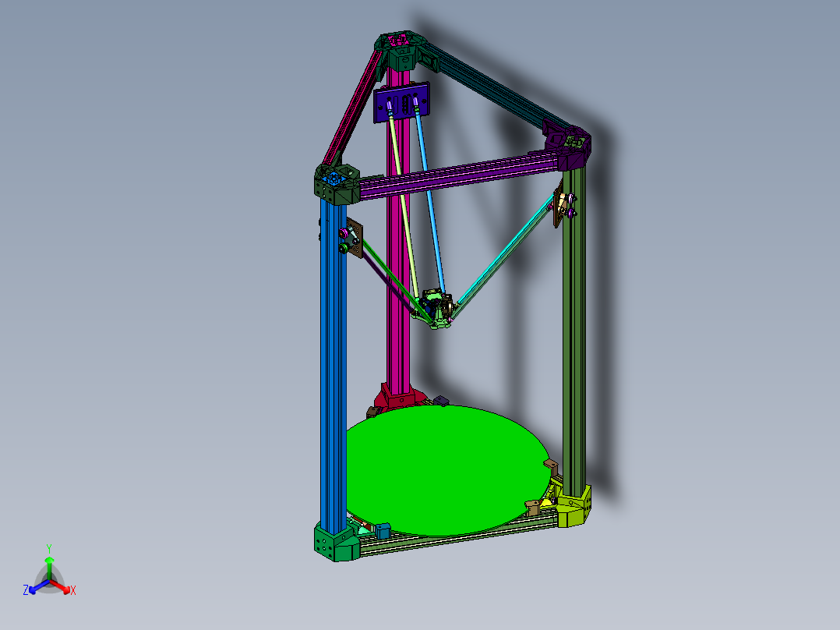Select the pale yellow diagonal arm rod
Screen dimensions: 840x630
click(x=404, y=207)
